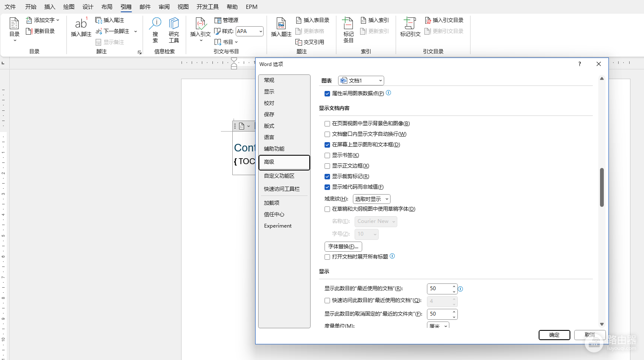Insert a footnote with 插入脚注
This screenshot has height=360, width=644.
(81, 27)
